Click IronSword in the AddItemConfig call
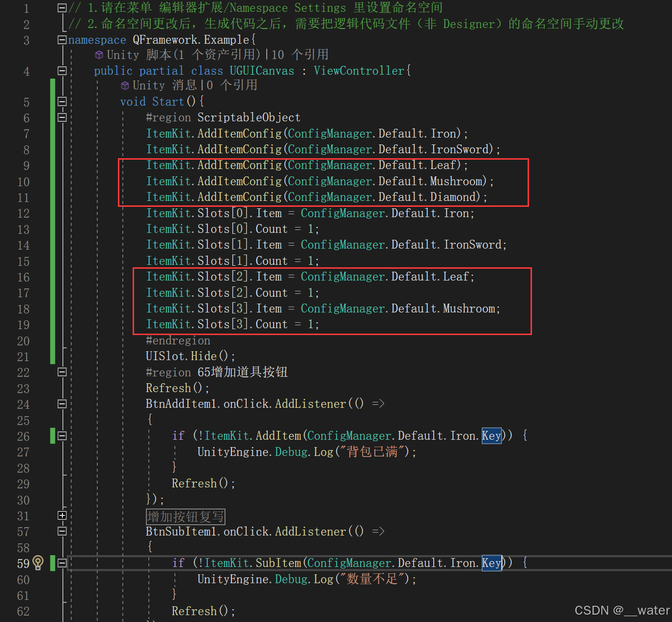The height and width of the screenshot is (622, 672). (x=460, y=149)
